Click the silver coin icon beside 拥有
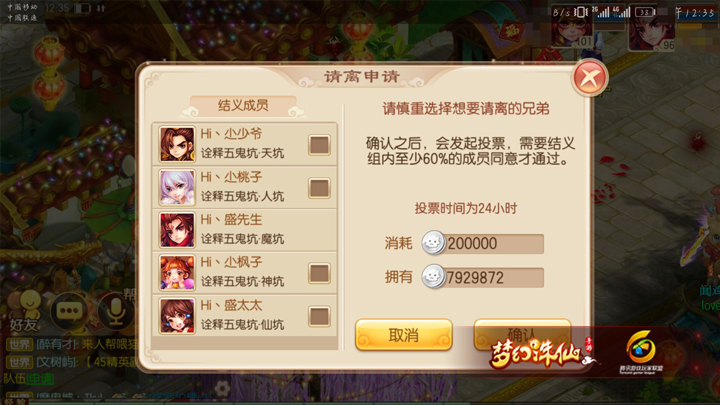The width and height of the screenshot is (720, 405). pyautogui.click(x=433, y=277)
